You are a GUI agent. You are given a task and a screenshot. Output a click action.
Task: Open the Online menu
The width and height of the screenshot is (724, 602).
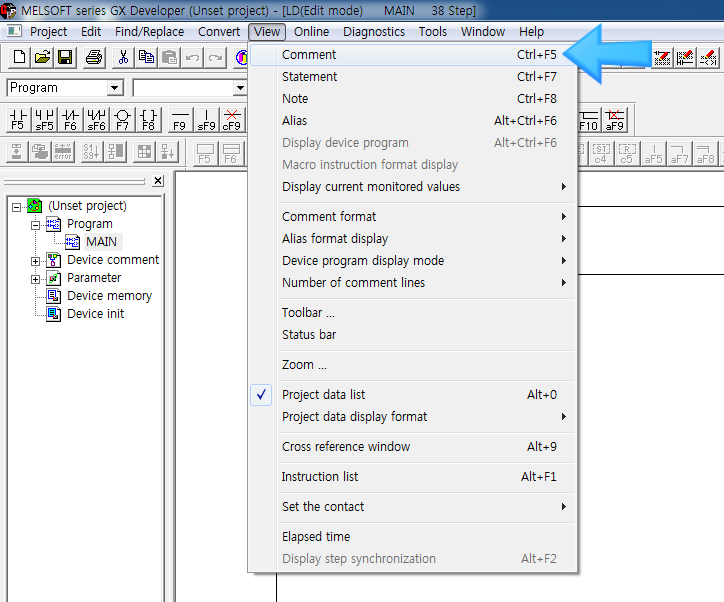coord(311,32)
